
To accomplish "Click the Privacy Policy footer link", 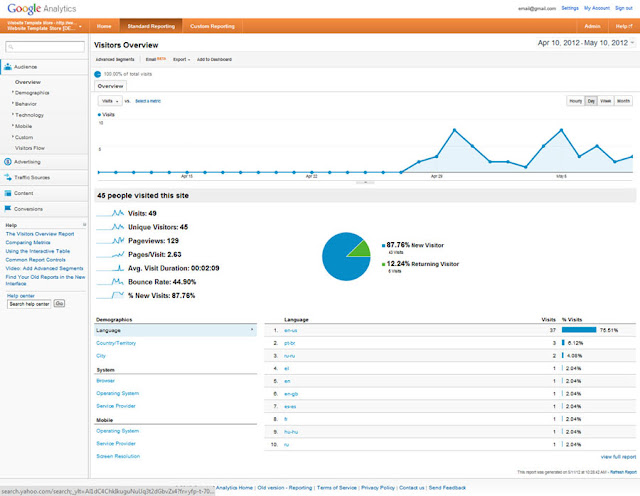I will (x=378, y=488).
